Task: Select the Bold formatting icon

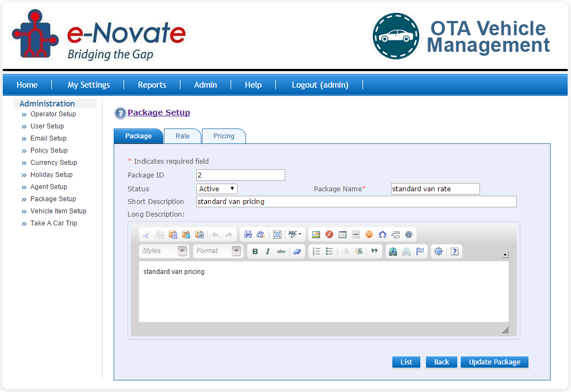Action: [x=255, y=251]
